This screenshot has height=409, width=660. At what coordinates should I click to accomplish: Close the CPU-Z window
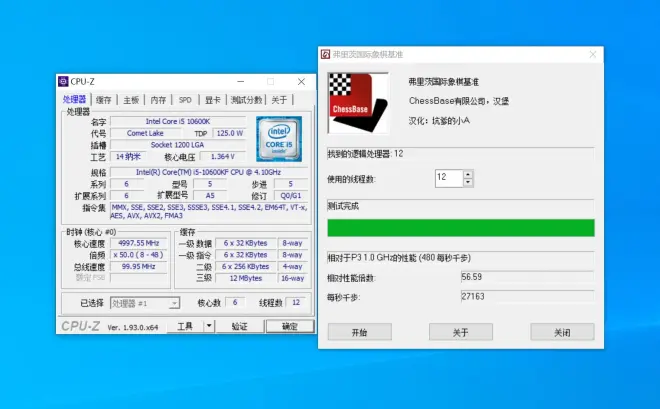pos(301,81)
